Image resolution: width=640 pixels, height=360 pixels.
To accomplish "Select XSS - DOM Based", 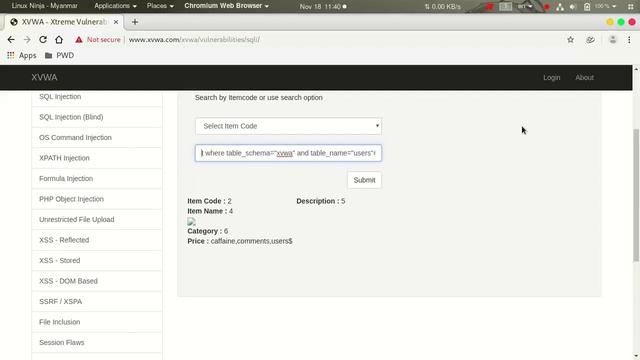I will 97,281.
